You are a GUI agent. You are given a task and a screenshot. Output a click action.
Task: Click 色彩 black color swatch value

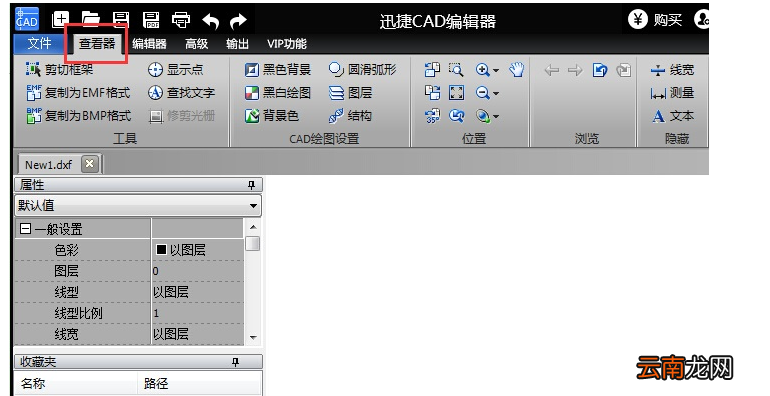tap(161, 250)
